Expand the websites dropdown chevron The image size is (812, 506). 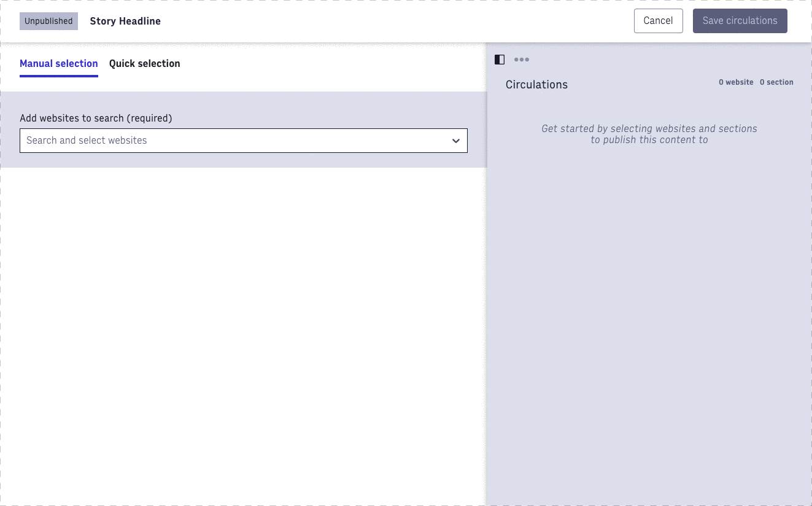coord(456,141)
